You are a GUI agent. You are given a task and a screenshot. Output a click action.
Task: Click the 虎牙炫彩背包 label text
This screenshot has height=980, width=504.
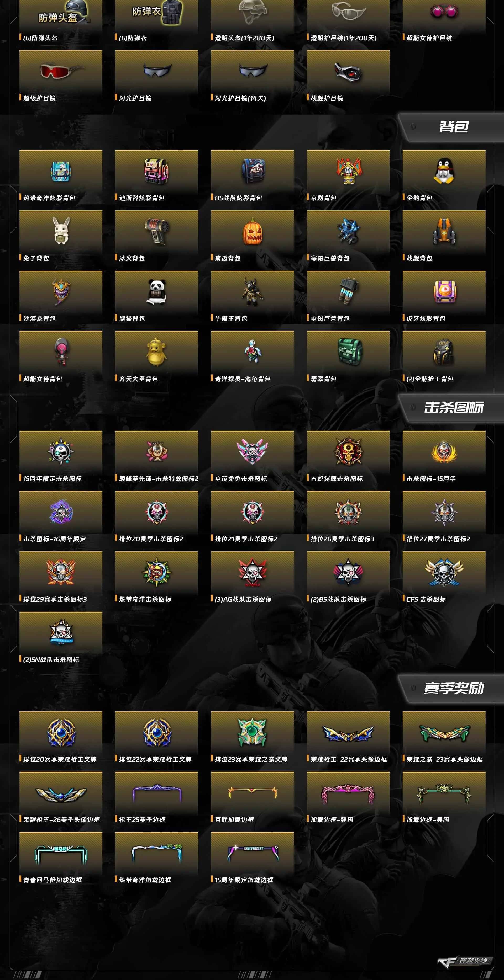(x=426, y=318)
